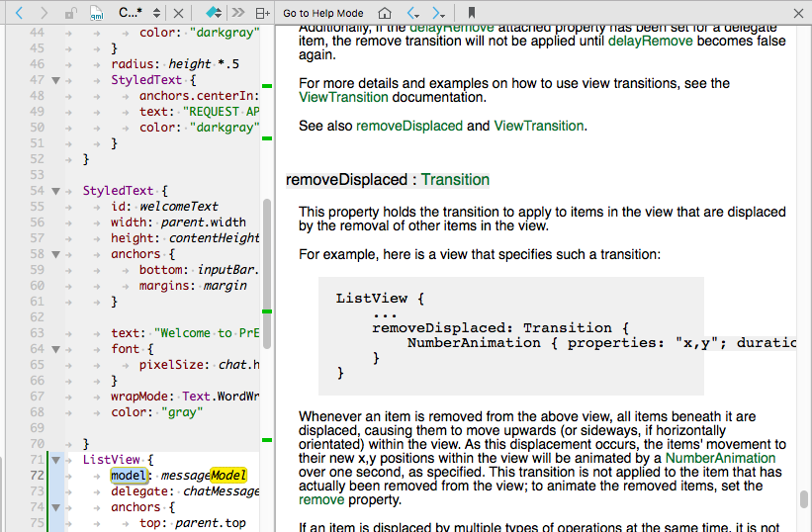Click the code editor vertical scrollbar

(x=266, y=257)
